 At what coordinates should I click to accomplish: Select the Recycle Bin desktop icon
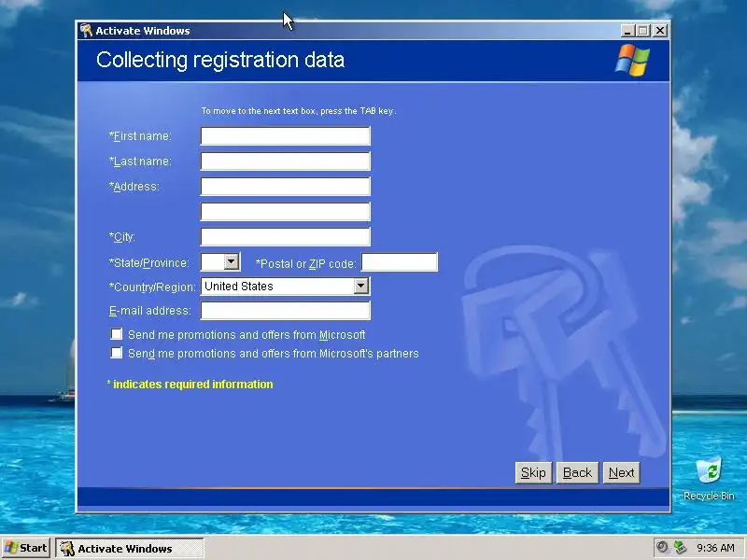(709, 479)
